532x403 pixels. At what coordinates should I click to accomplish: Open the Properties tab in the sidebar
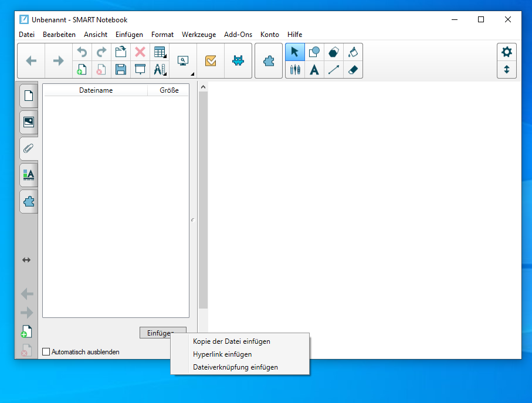point(28,175)
